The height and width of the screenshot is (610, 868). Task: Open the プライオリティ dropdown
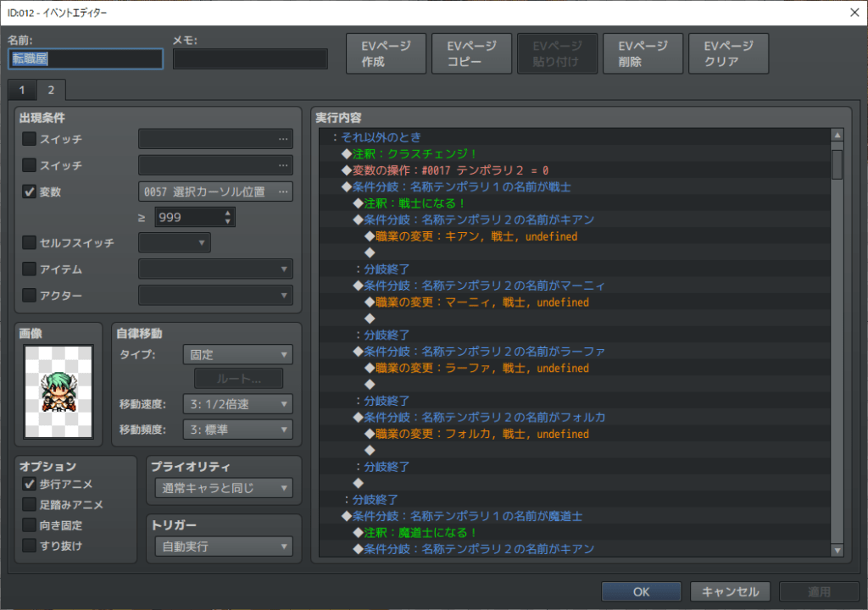click(224, 488)
